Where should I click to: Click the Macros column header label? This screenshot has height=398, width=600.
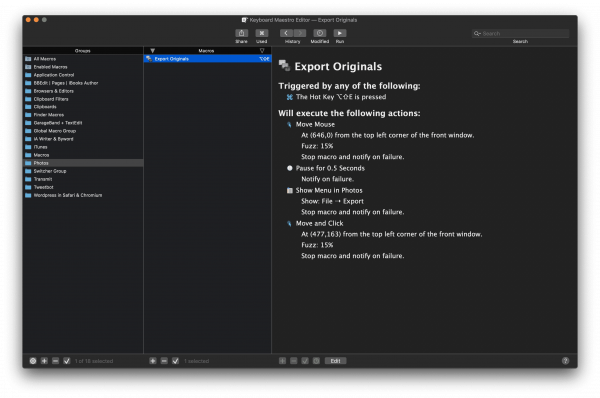[x=206, y=51]
